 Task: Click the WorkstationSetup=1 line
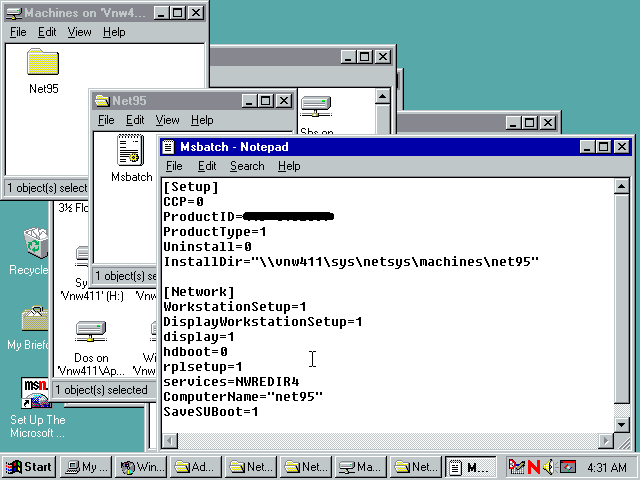(x=235, y=307)
